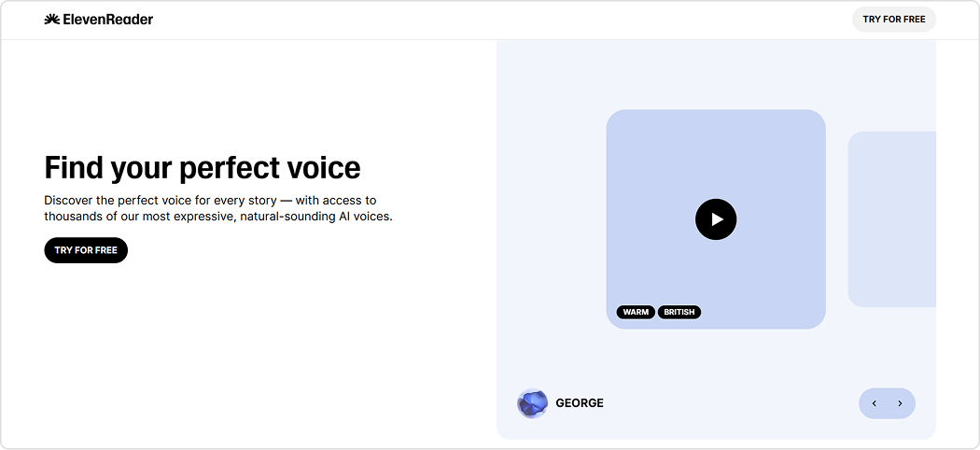This screenshot has width=980, height=450.
Task: Click the "Find your perfect voice" heading
Action: click(203, 168)
